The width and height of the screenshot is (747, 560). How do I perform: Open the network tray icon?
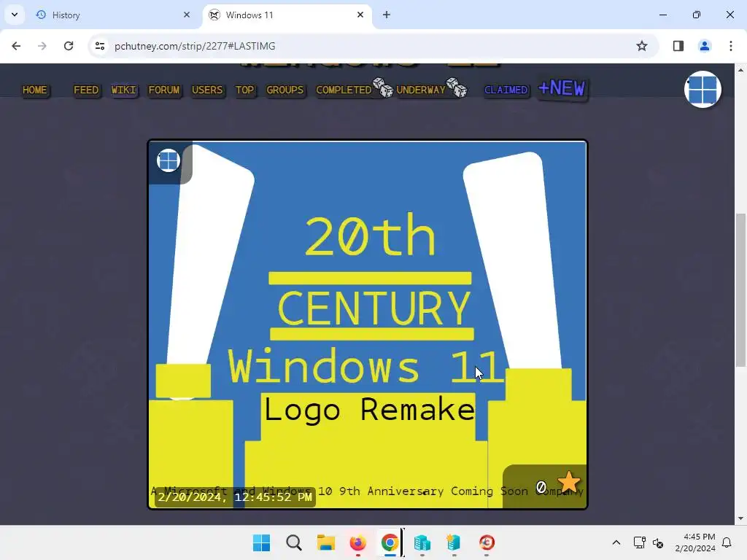click(x=639, y=542)
